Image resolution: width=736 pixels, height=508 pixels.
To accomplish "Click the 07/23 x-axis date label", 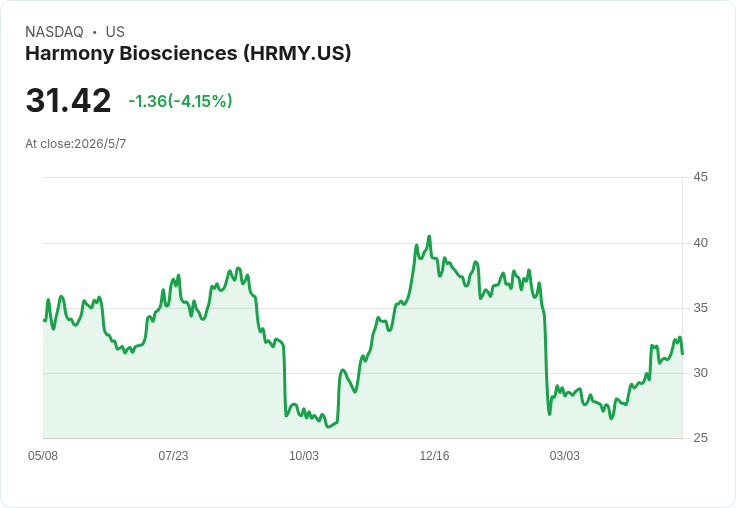I will tap(173, 456).
